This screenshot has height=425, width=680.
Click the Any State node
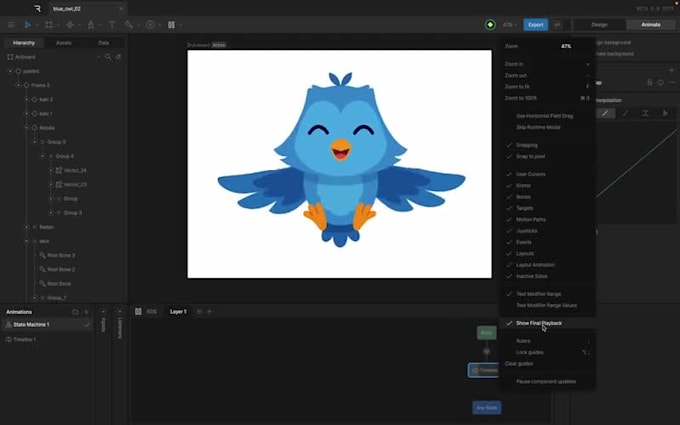[x=487, y=408]
